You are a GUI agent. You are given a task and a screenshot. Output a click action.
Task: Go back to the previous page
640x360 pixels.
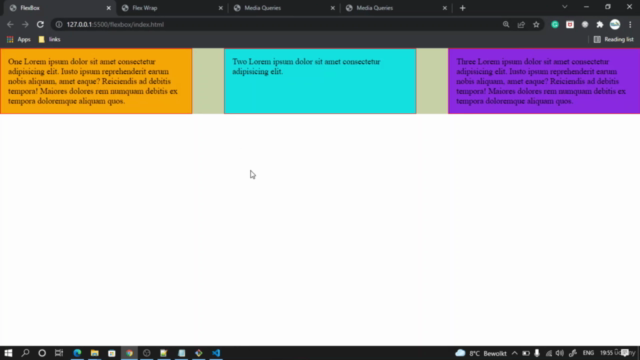(x=10, y=24)
